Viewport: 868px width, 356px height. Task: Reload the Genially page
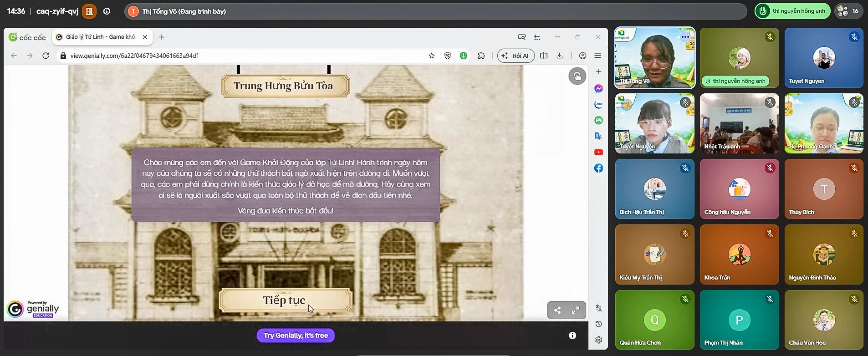pyautogui.click(x=46, y=56)
